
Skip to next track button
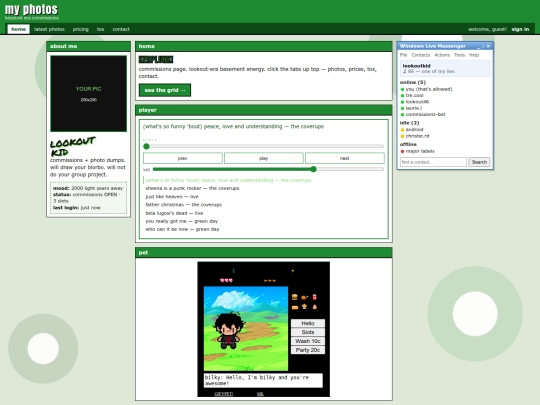tap(344, 158)
